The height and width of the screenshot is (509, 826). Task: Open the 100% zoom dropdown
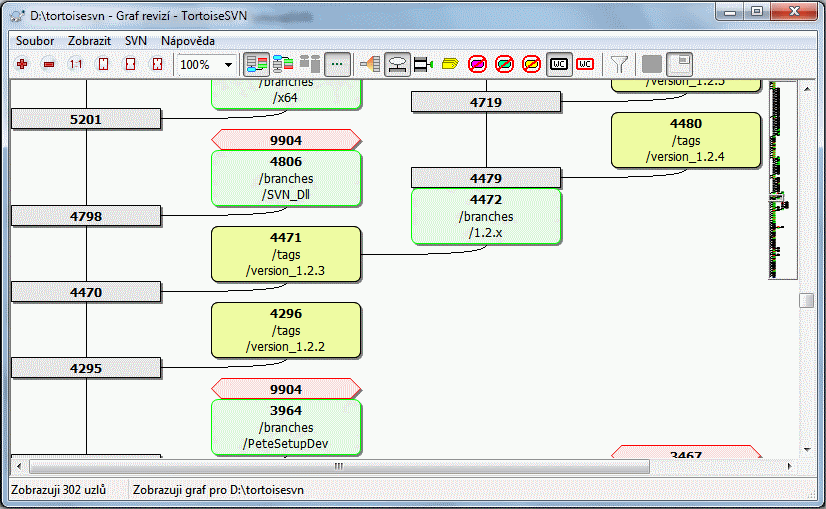[x=228, y=65]
